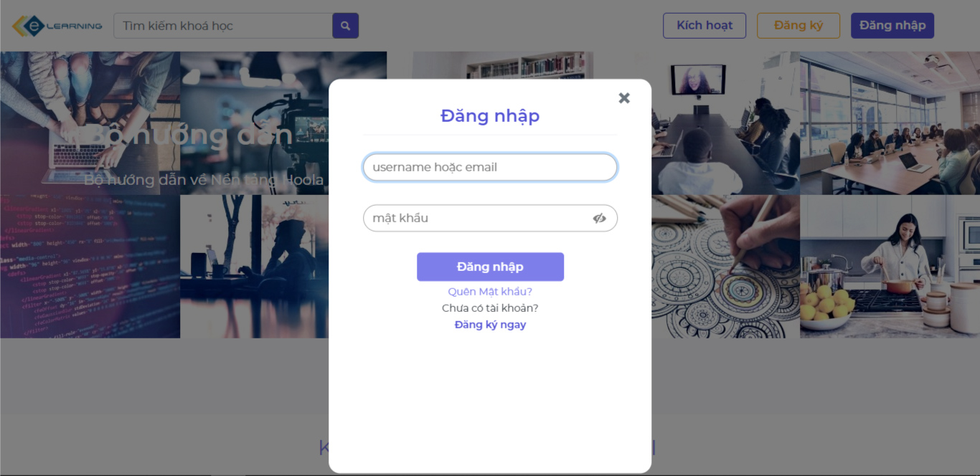Open the silhouette by window image
Image resolution: width=980 pixels, height=476 pixels.
tap(255, 266)
